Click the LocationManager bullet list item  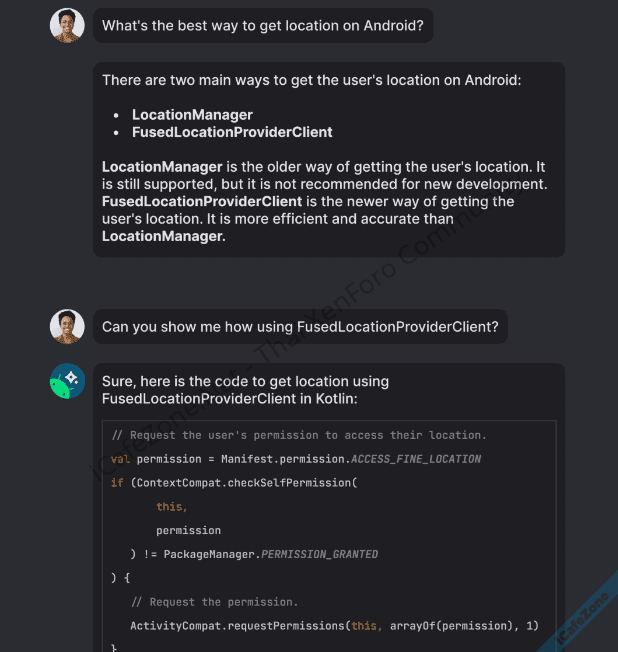click(x=192, y=115)
